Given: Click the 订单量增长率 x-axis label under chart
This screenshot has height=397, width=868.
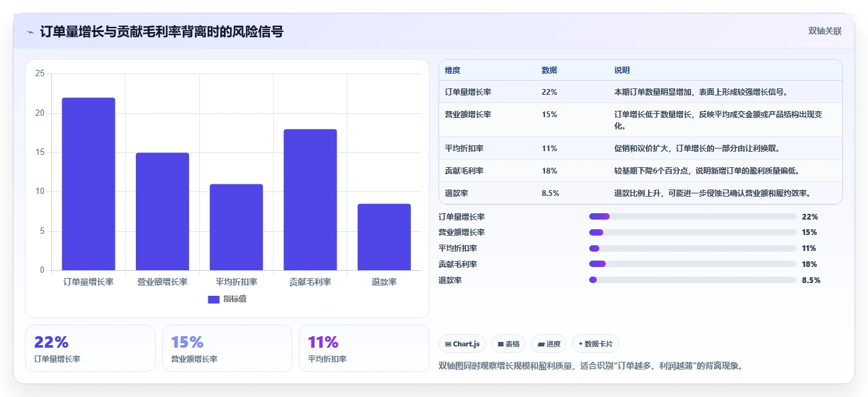Looking at the screenshot, I should (x=88, y=282).
